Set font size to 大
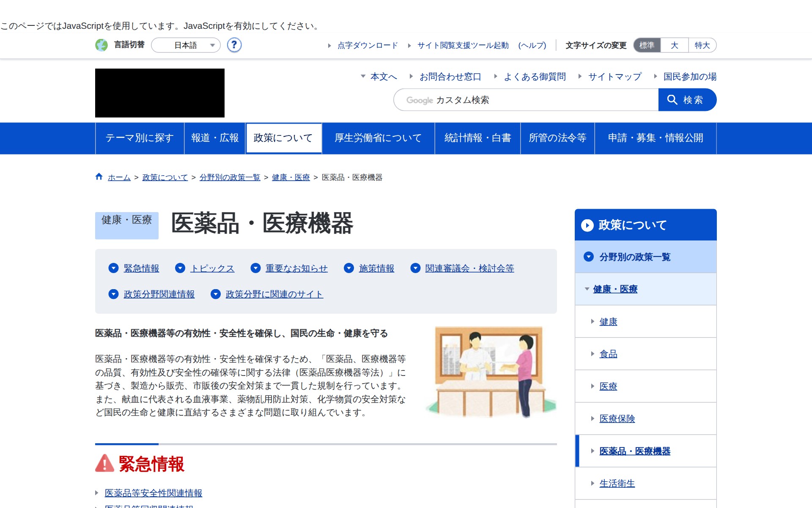 click(x=674, y=45)
